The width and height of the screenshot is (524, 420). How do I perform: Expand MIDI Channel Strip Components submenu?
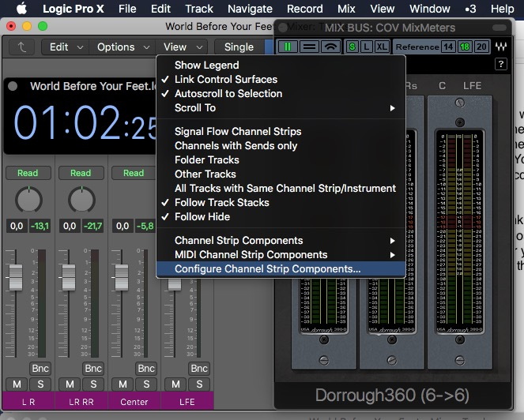(281, 255)
